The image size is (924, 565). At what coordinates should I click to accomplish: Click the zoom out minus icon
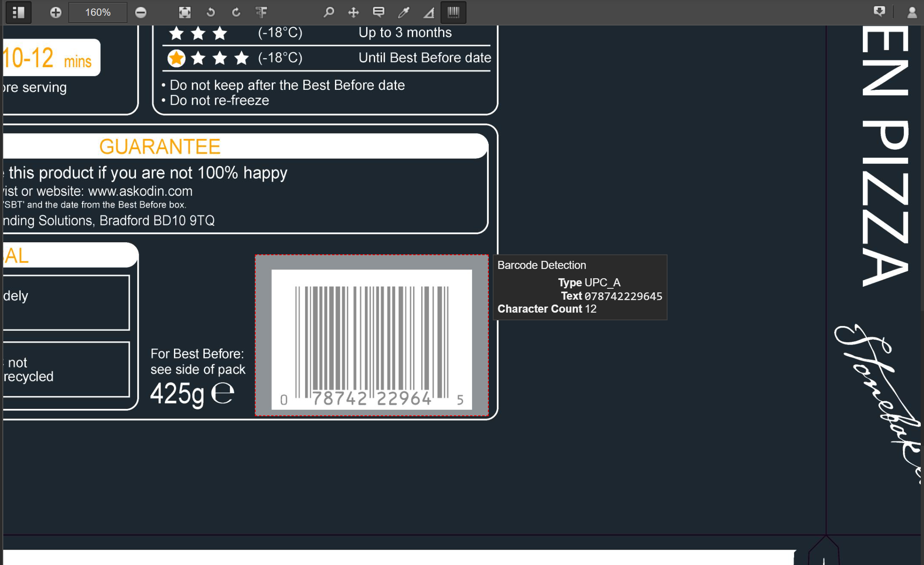point(140,13)
